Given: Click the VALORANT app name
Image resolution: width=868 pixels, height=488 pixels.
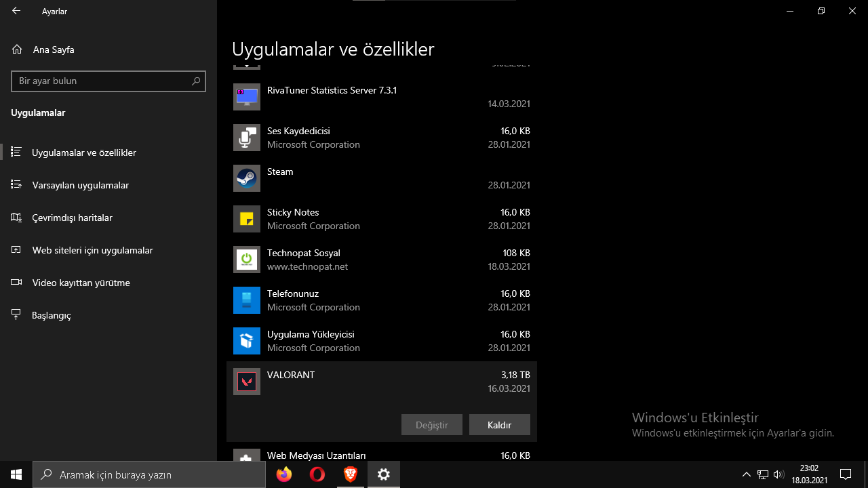Looking at the screenshot, I should click(291, 375).
